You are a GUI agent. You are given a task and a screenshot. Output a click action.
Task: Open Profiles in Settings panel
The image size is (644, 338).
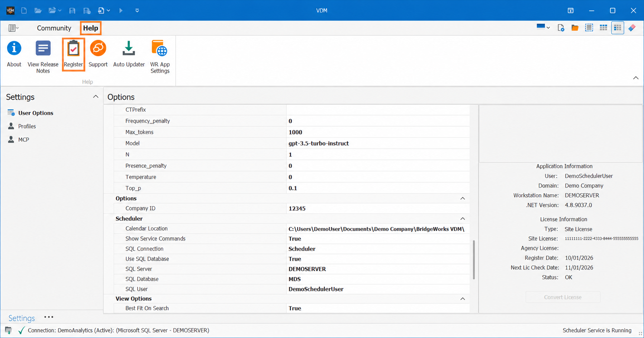click(27, 126)
